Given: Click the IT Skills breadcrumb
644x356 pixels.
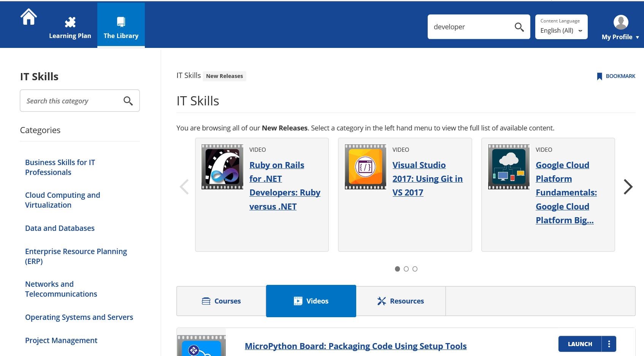Looking at the screenshot, I should click(189, 76).
